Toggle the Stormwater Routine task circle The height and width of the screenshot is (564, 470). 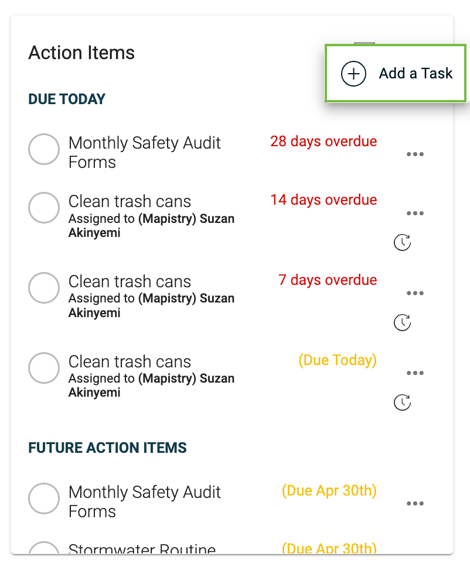(44, 549)
